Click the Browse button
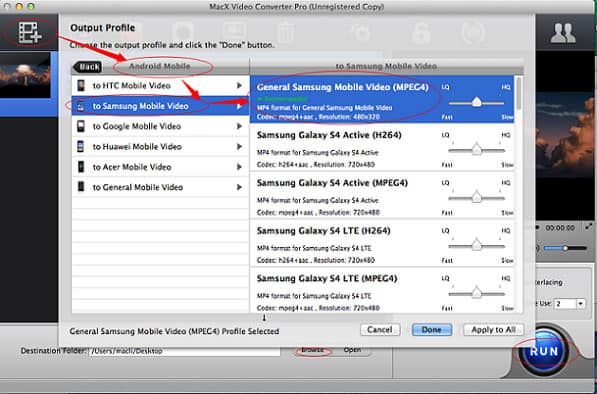The image size is (597, 394). click(312, 351)
